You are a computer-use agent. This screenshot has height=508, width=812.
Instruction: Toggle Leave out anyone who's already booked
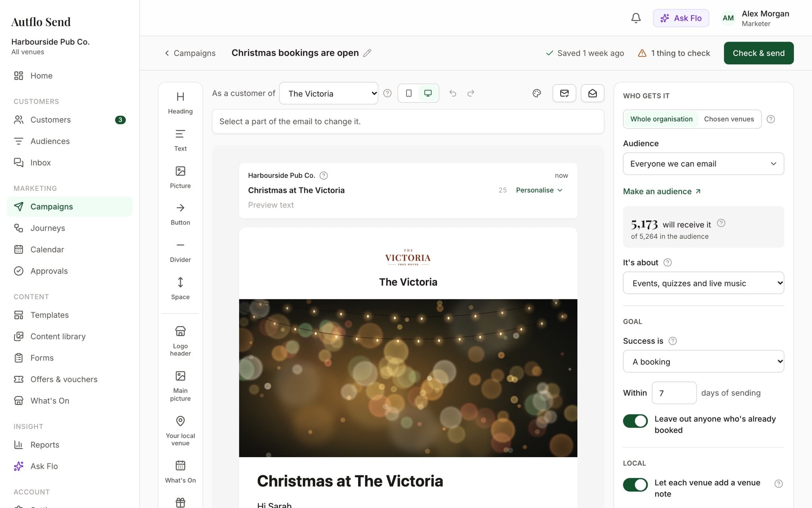[x=635, y=421]
